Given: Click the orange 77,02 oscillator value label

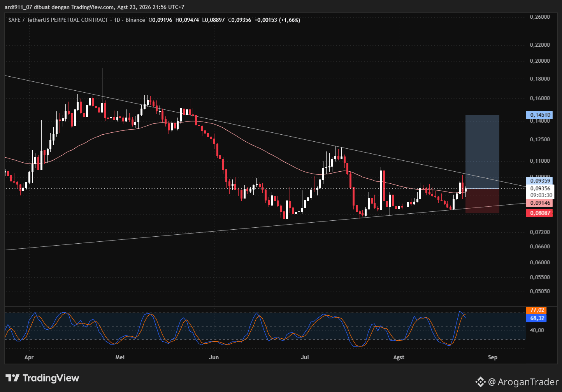Looking at the screenshot, I should [x=536, y=310].
